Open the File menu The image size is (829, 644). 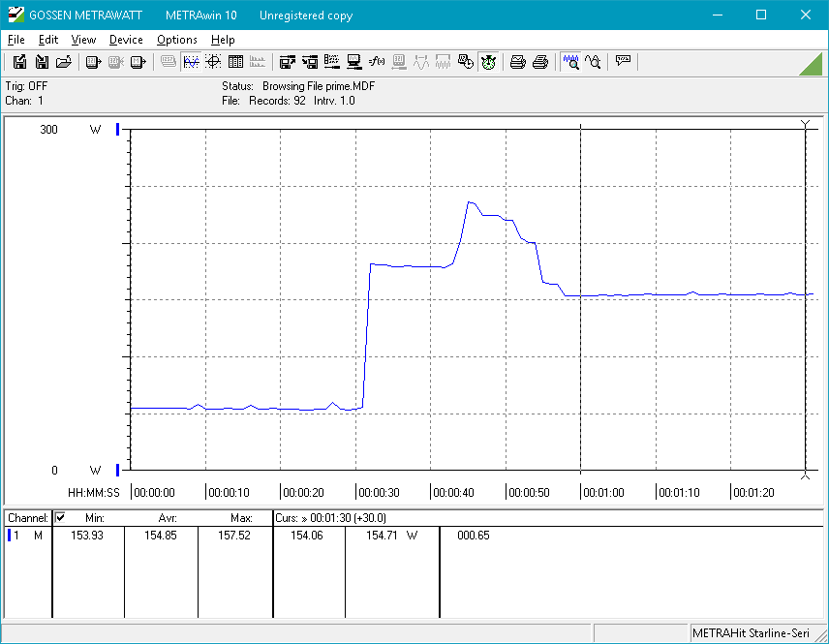[15, 40]
